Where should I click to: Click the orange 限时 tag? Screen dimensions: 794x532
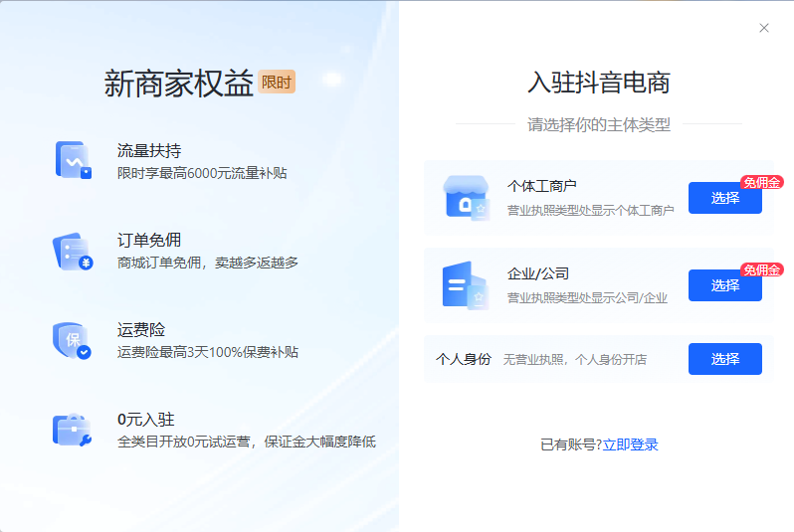pyautogui.click(x=277, y=82)
